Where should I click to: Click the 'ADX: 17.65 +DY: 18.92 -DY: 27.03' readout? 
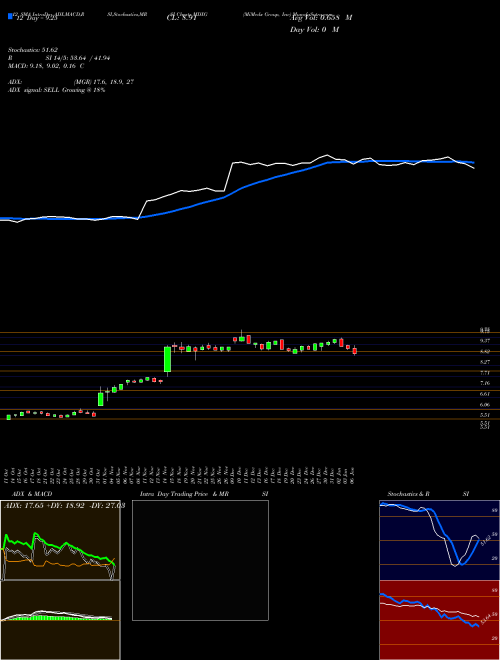pyautogui.click(x=64, y=506)
